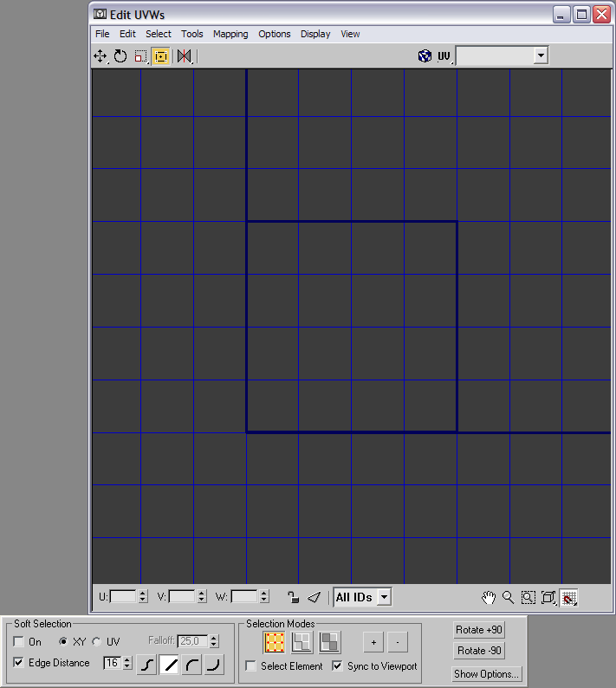Uncheck the Edge Distance checkbox
This screenshot has height=688, width=616.
pos(19,663)
